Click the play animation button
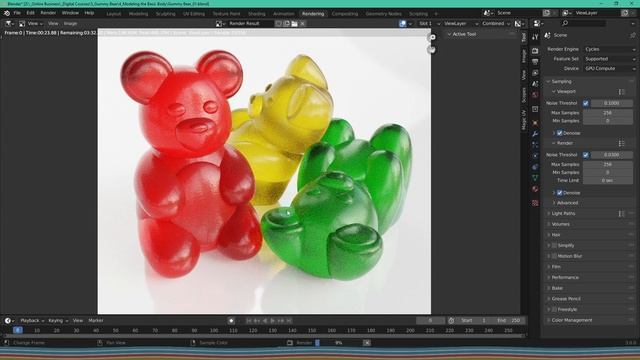The height and width of the screenshot is (360, 640). 273,321
